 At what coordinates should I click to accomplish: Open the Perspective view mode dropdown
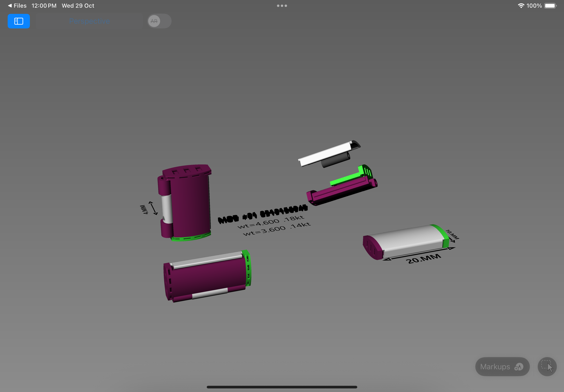(89, 21)
